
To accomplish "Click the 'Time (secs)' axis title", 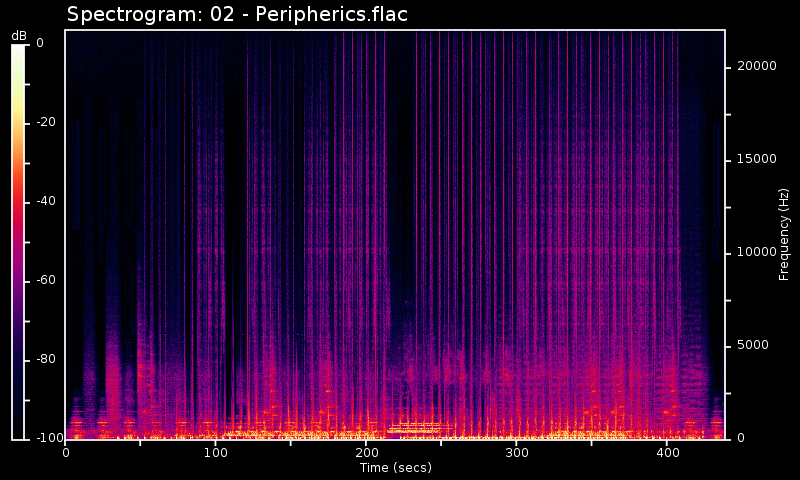I will pyautogui.click(x=395, y=467).
